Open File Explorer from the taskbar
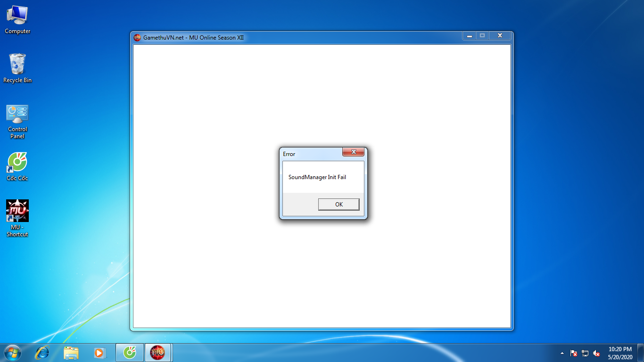This screenshot has height=362, width=644. point(71,353)
